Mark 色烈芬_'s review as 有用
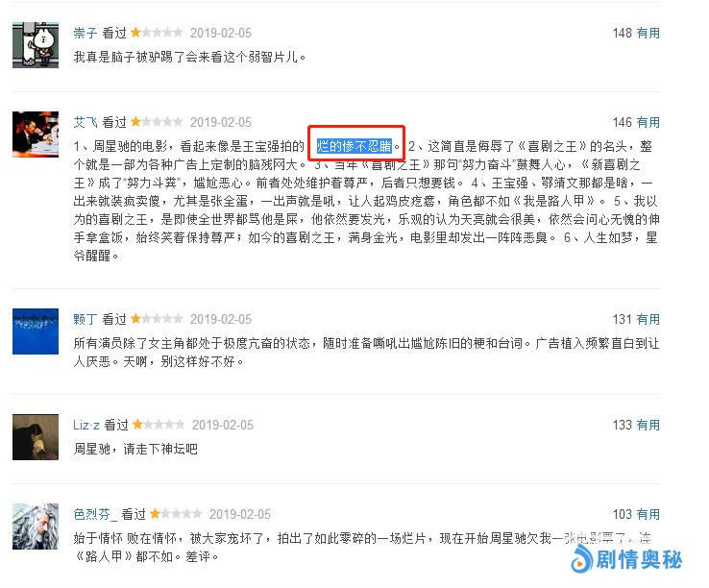709x588 pixels. coord(648,514)
